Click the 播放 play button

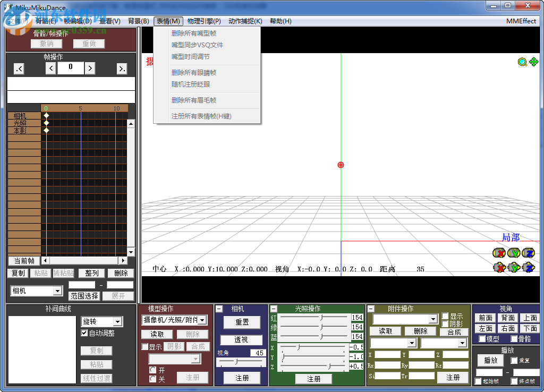pos(490,360)
